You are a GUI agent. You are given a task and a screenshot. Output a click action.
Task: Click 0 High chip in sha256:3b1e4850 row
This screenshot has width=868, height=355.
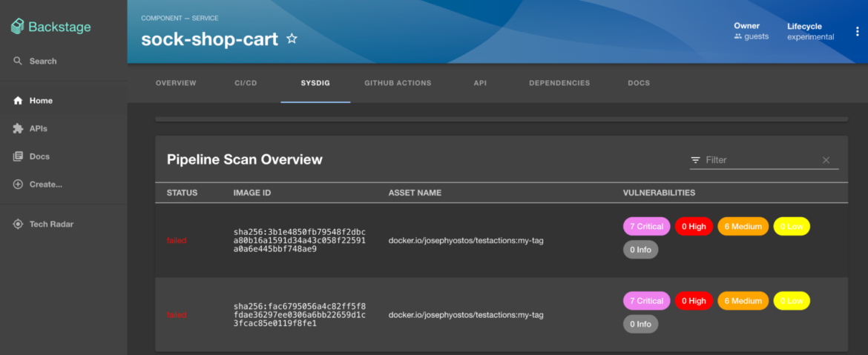point(694,227)
